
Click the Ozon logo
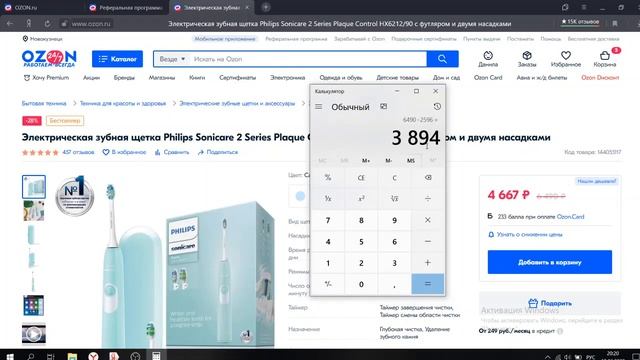pyautogui.click(x=49, y=59)
